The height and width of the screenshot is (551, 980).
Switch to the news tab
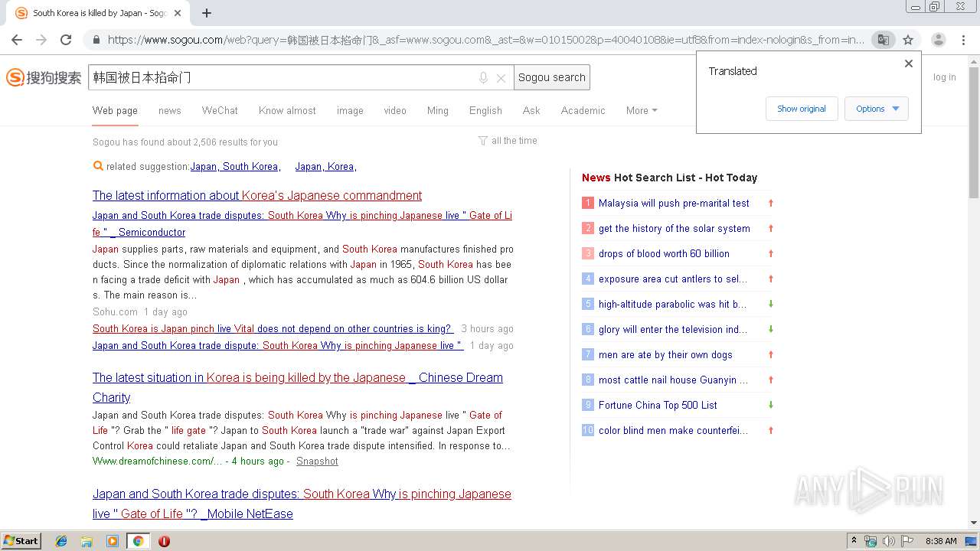click(x=170, y=110)
